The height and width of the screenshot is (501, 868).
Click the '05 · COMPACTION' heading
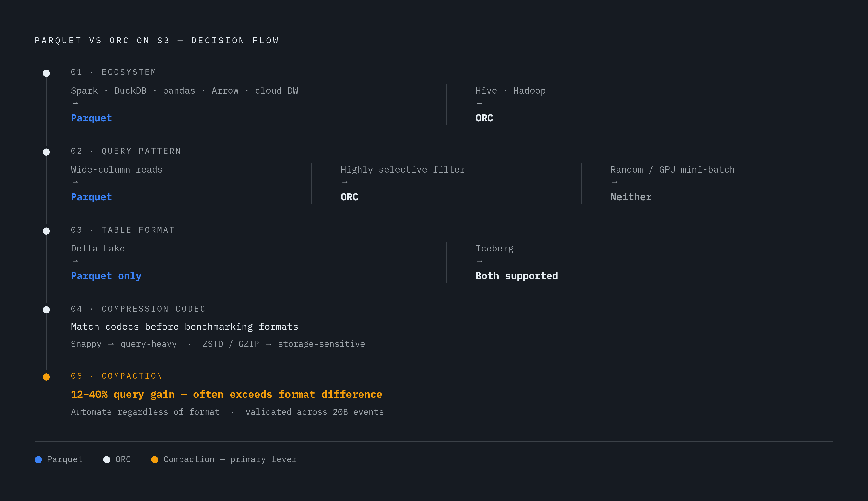pos(116,376)
